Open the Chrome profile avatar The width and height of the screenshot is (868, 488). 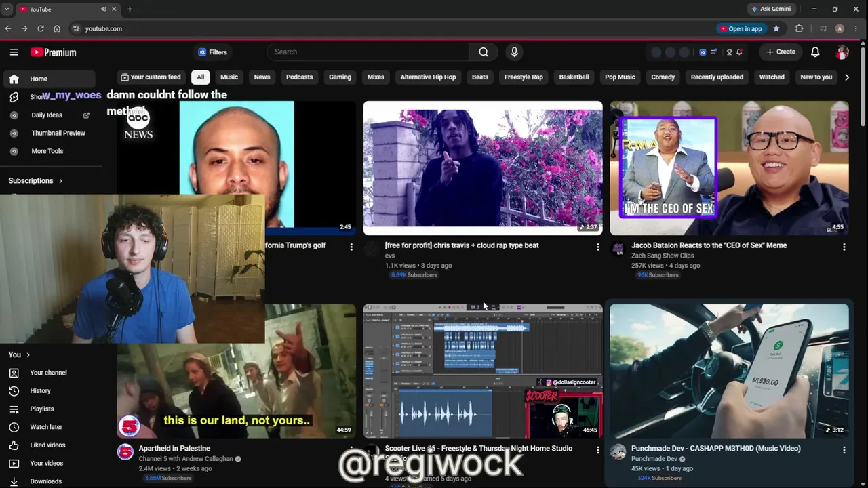click(840, 28)
